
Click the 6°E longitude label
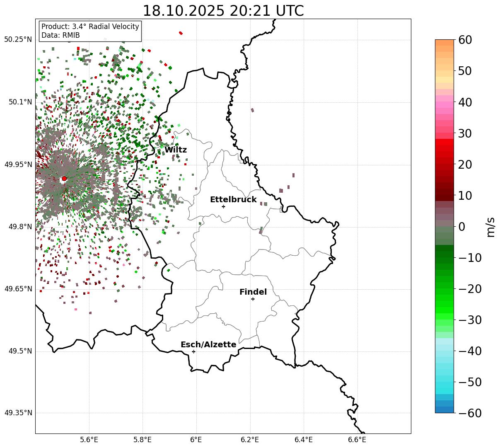point(196,439)
